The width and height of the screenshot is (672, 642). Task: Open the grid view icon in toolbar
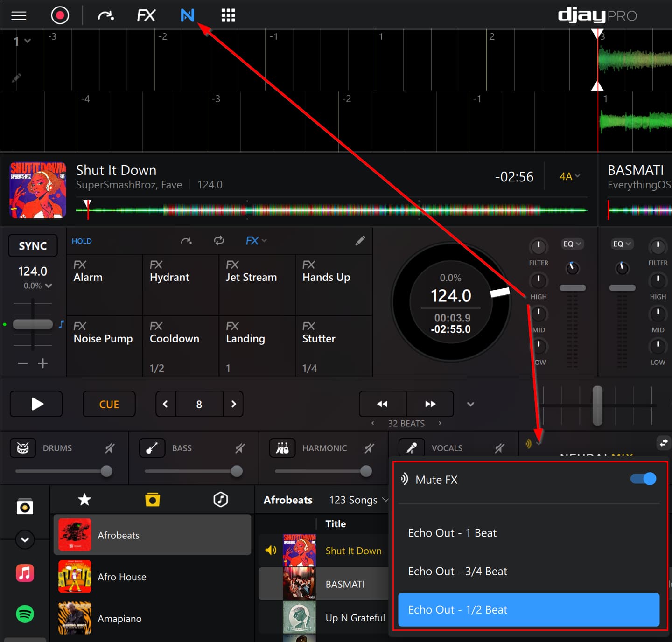(228, 15)
